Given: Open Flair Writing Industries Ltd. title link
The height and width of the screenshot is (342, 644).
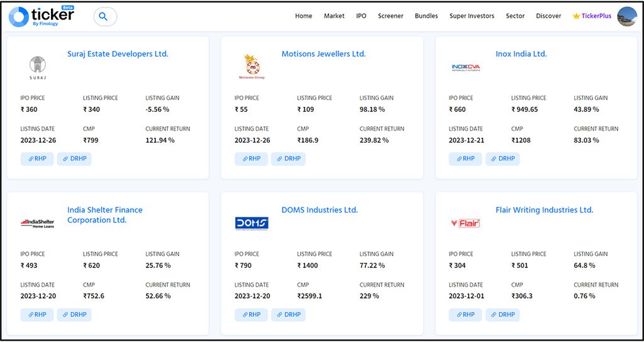Looking at the screenshot, I should [544, 210].
